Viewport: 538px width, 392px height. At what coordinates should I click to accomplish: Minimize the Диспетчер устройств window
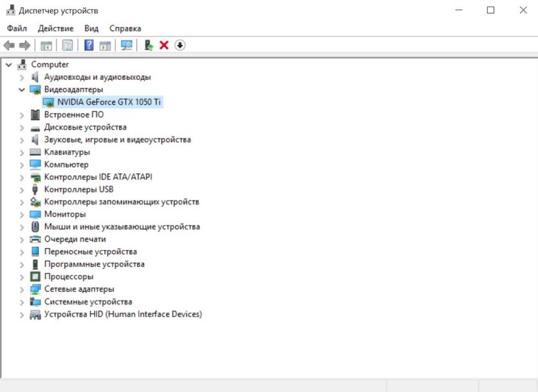pyautogui.click(x=459, y=10)
